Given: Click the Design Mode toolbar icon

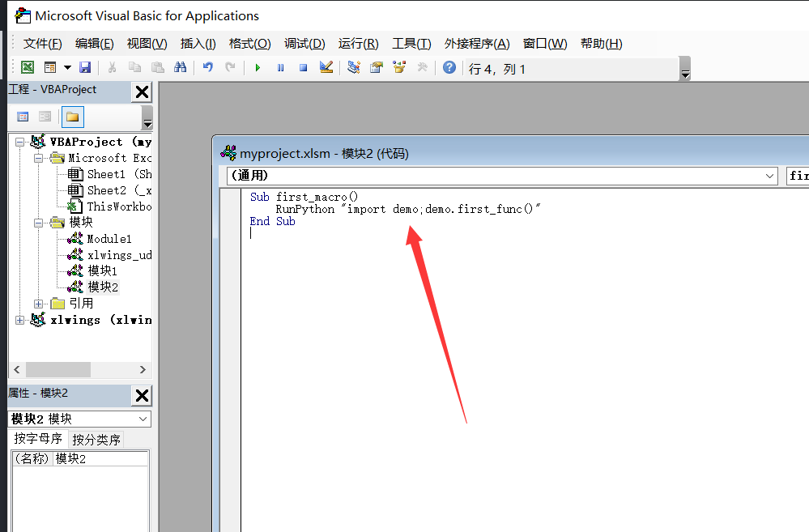Looking at the screenshot, I should pos(326,67).
